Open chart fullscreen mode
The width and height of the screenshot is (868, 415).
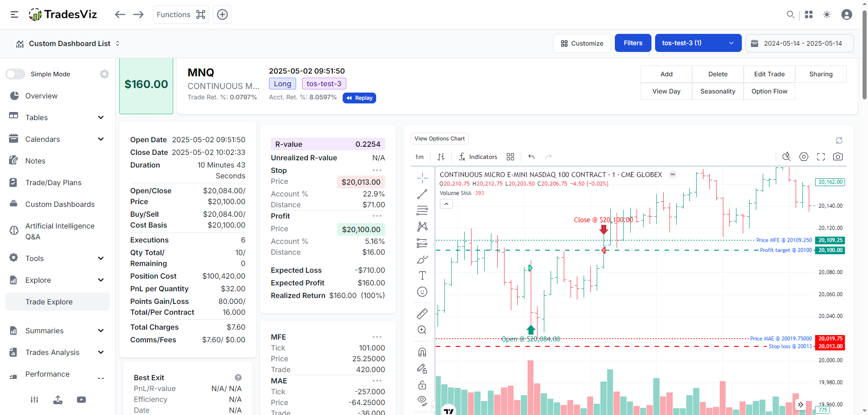tap(821, 157)
